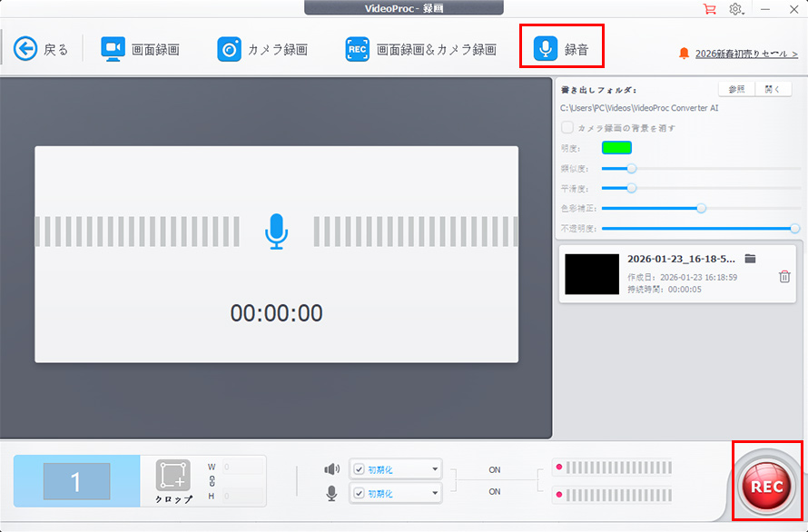Switch to the カメラ録画 tab

pos(263,49)
